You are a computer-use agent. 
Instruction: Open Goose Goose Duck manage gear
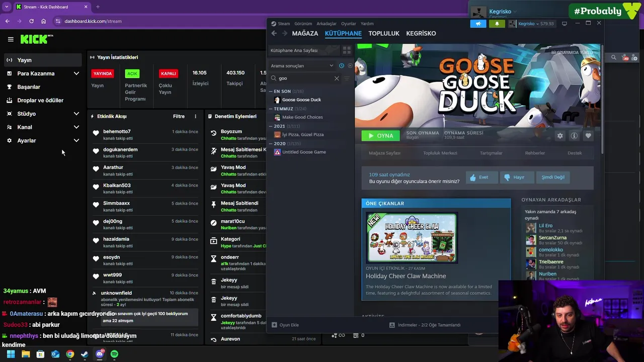(560, 136)
